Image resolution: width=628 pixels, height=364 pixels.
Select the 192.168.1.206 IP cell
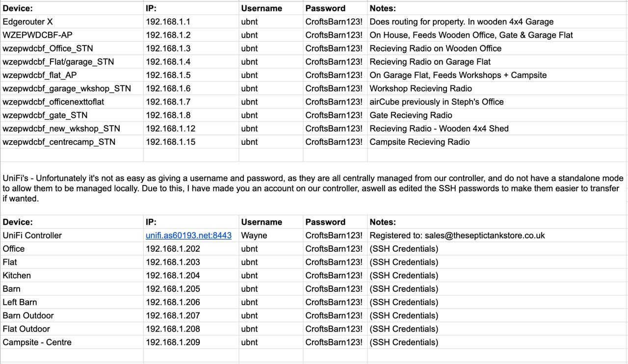[x=173, y=302]
